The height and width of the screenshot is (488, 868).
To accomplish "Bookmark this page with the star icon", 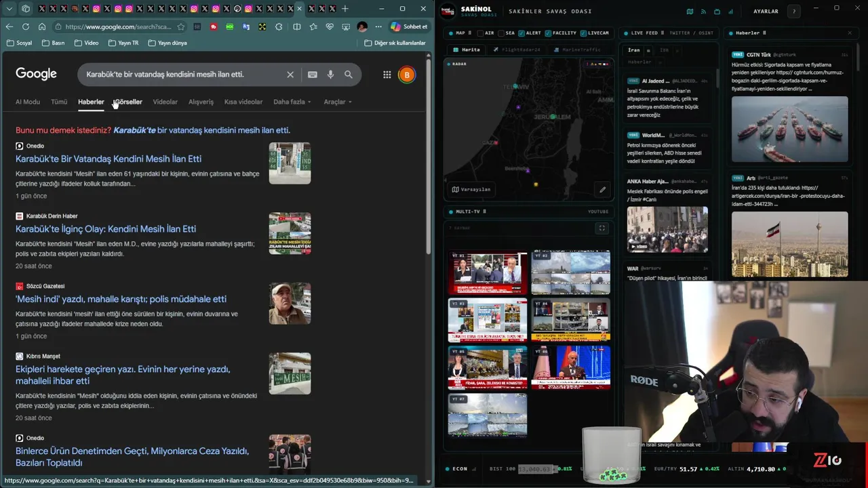I will (181, 26).
